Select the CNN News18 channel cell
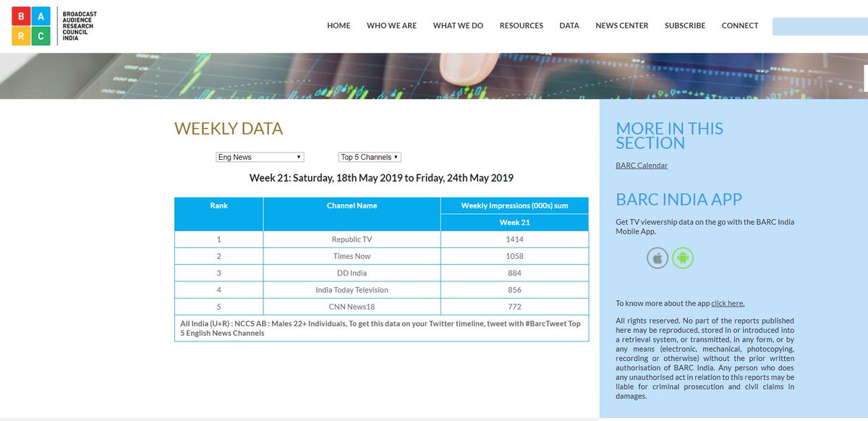Screen dimensions: 868x421 pyautogui.click(x=352, y=307)
